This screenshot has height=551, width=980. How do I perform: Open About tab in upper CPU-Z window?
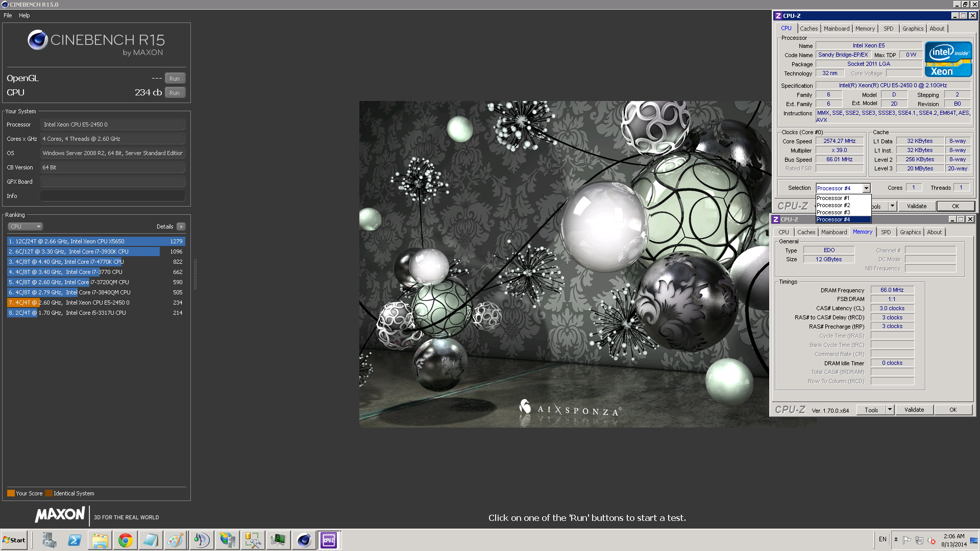(937, 29)
